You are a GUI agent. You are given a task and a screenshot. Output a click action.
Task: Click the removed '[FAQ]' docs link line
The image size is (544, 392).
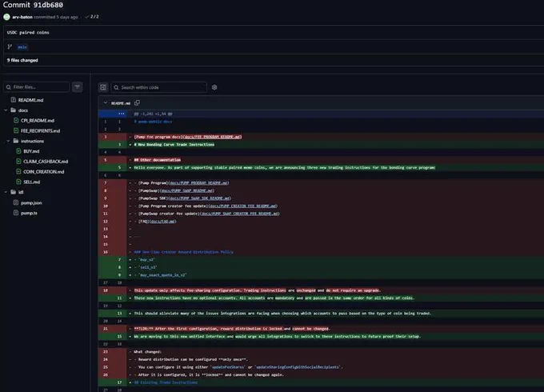tap(157, 222)
